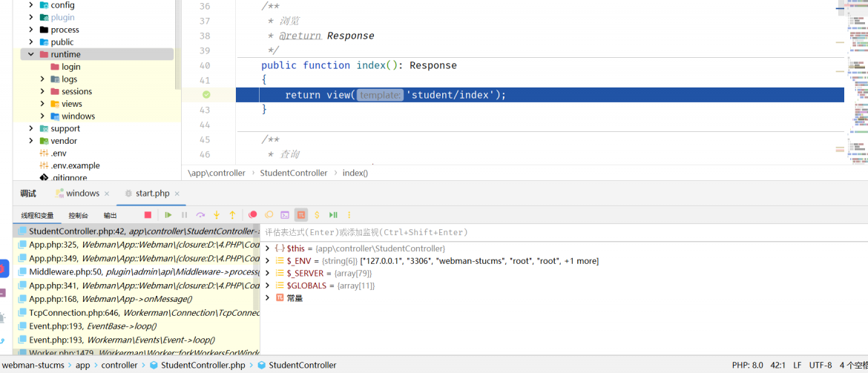
Task: Click the views folder icon
Action: point(55,104)
